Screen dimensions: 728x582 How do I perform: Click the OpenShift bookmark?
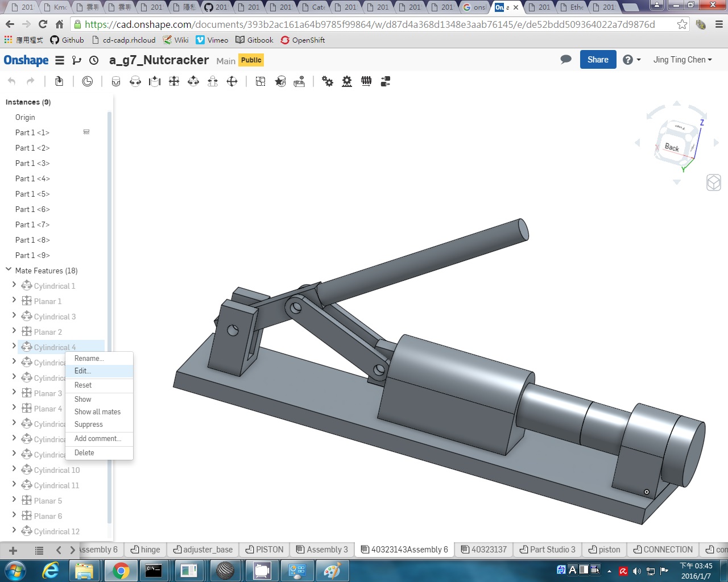[x=303, y=40]
